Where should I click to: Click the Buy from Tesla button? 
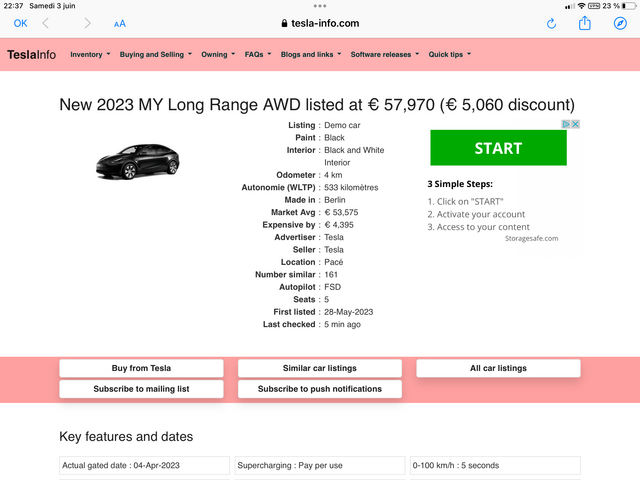pos(141,368)
